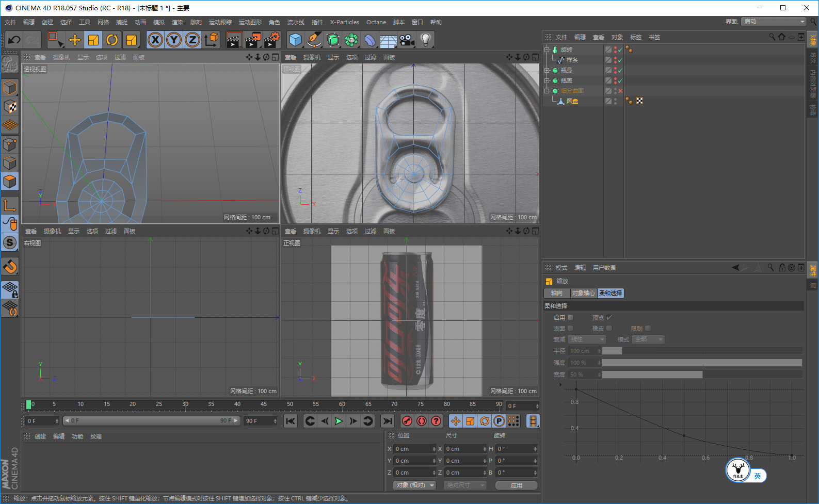Enable the 启用 checkbox in soft selection
This screenshot has width=819, height=504.
pos(571,318)
